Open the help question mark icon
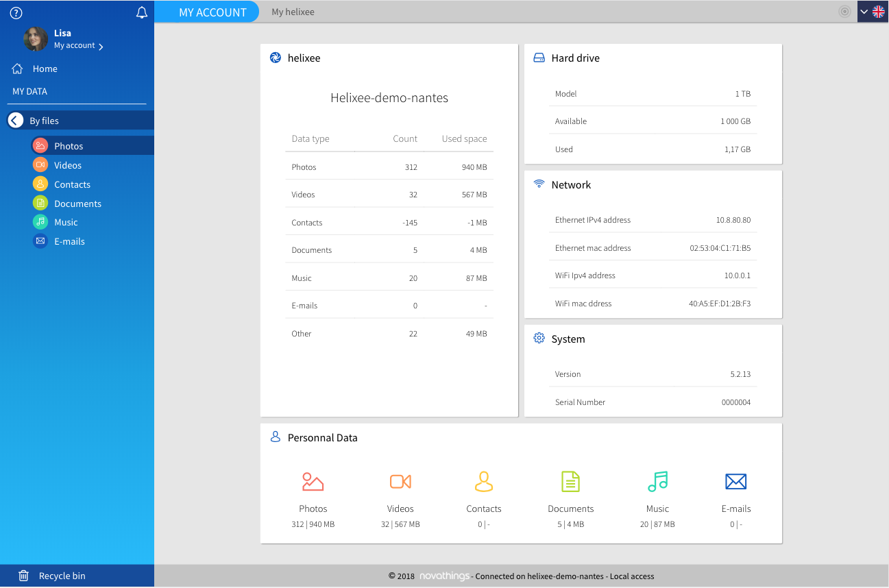This screenshot has width=889, height=588. (16, 13)
